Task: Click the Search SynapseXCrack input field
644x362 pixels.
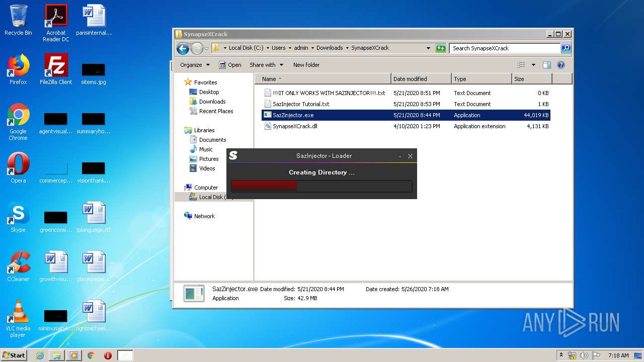Action: [505, 48]
